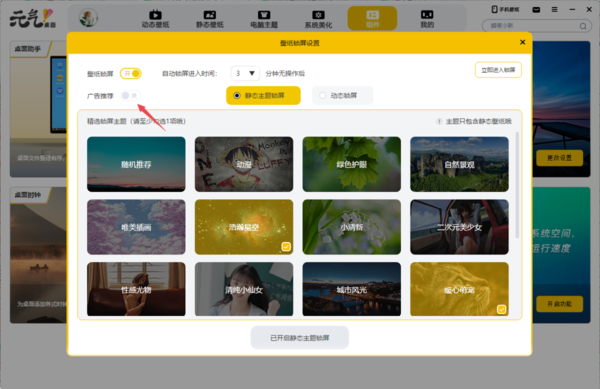
Task: Pick the 城市风光 theme thumbnail
Action: 352,289
